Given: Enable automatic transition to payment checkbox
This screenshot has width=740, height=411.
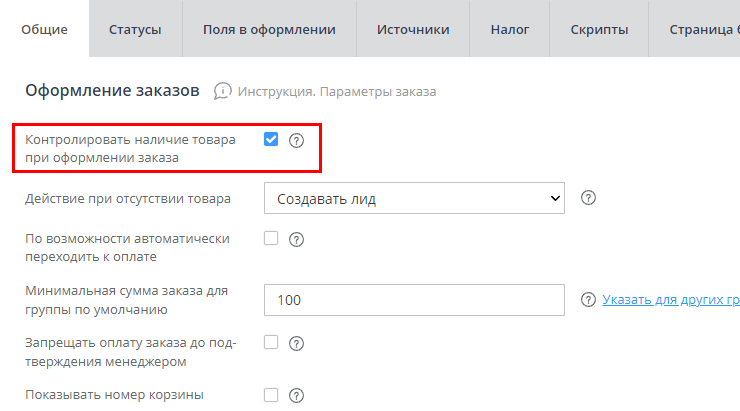Looking at the screenshot, I should (271, 239).
